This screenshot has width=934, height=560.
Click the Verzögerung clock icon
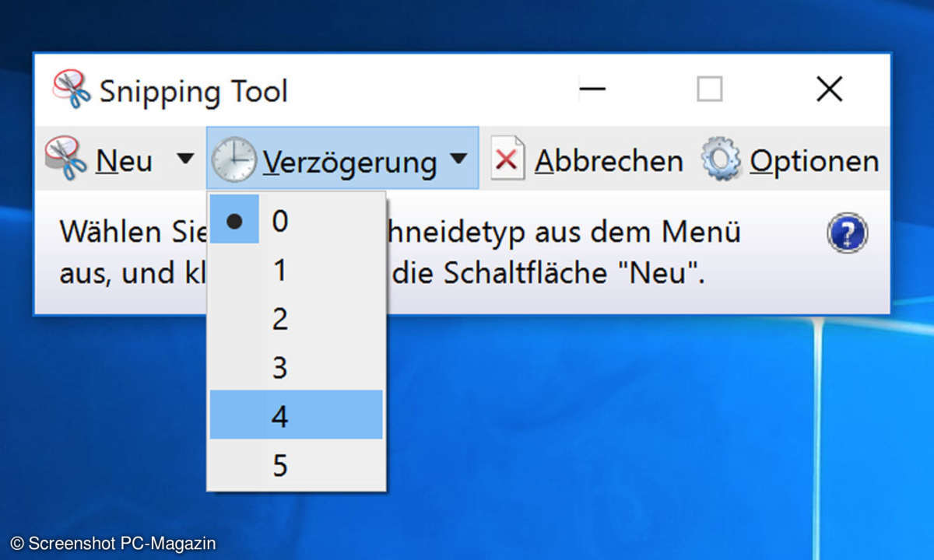pos(233,159)
